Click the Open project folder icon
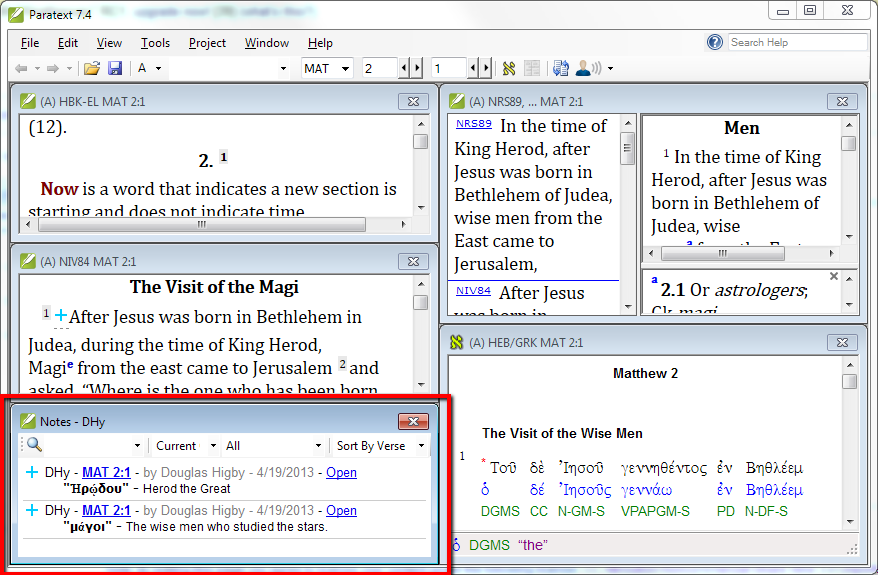The width and height of the screenshot is (878, 575). [92, 68]
